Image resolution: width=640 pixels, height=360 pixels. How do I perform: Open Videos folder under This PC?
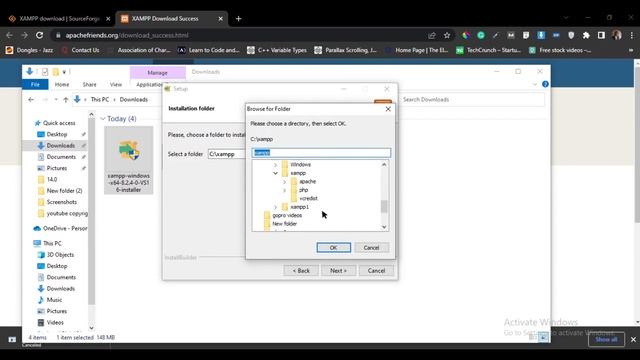[x=55, y=322]
